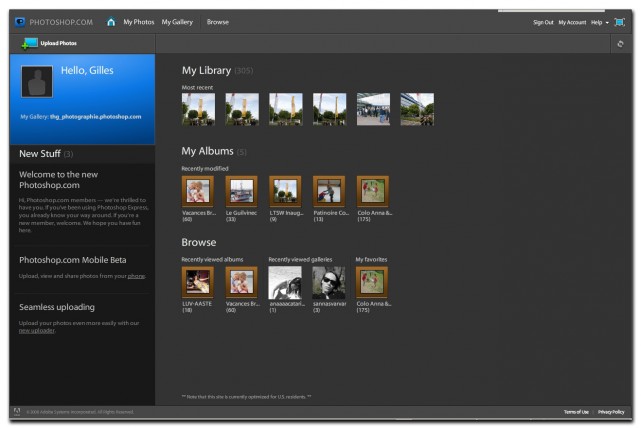Screen dimensions: 641x429
Task: Open My Account
Action: [x=572, y=22]
